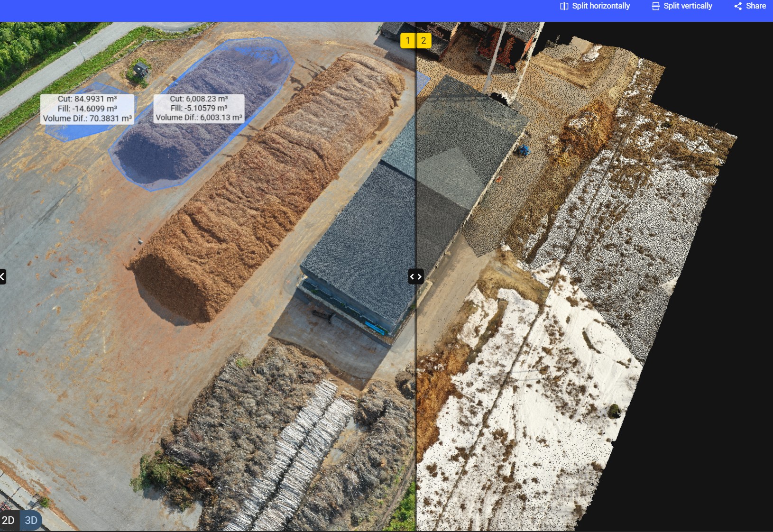Select yellow view marker 2
This screenshot has width=773, height=532.
click(x=423, y=41)
